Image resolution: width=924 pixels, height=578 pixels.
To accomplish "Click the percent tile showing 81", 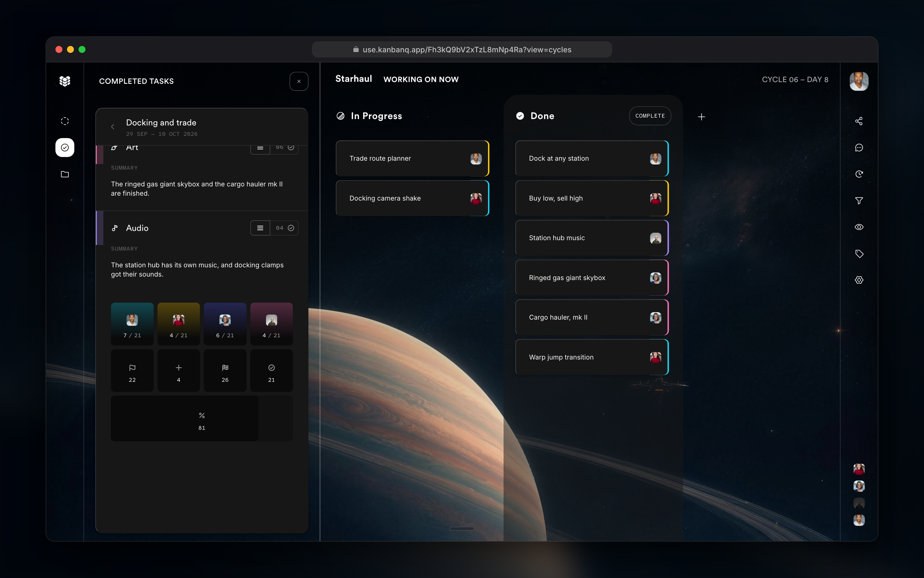I will click(x=202, y=418).
